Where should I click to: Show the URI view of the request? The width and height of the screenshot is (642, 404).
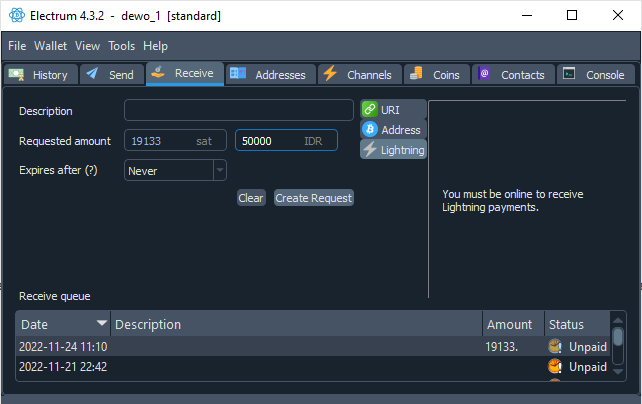click(x=393, y=109)
